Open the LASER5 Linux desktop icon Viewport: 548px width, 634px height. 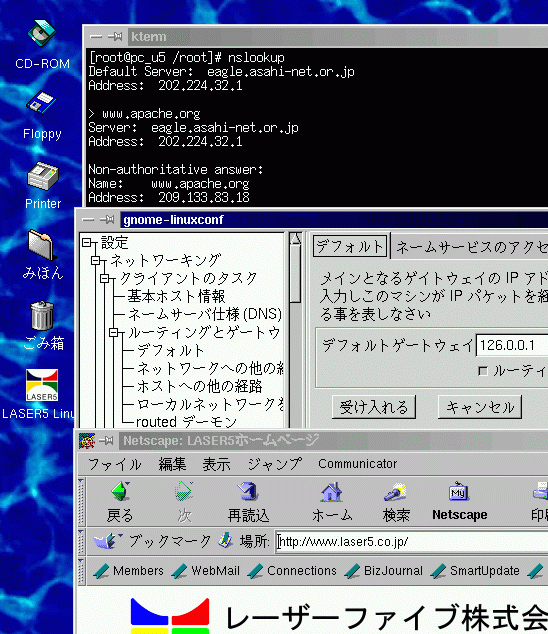(42, 385)
